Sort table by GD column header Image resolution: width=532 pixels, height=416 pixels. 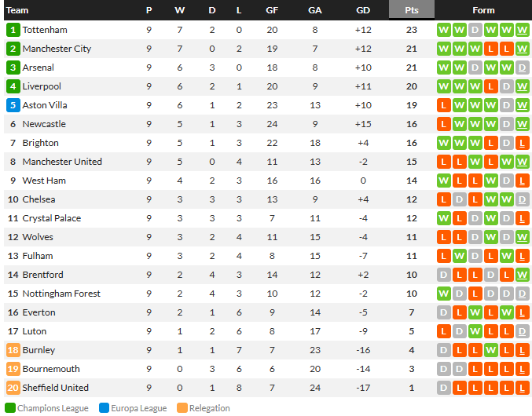coord(363,10)
